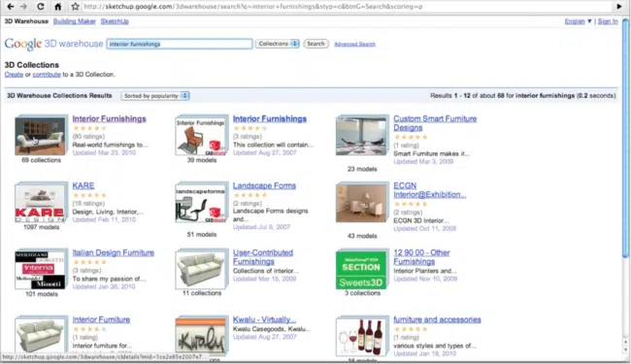Image resolution: width=631 pixels, height=364 pixels.
Task: Click the '11 collections' count text
Action: (202, 293)
